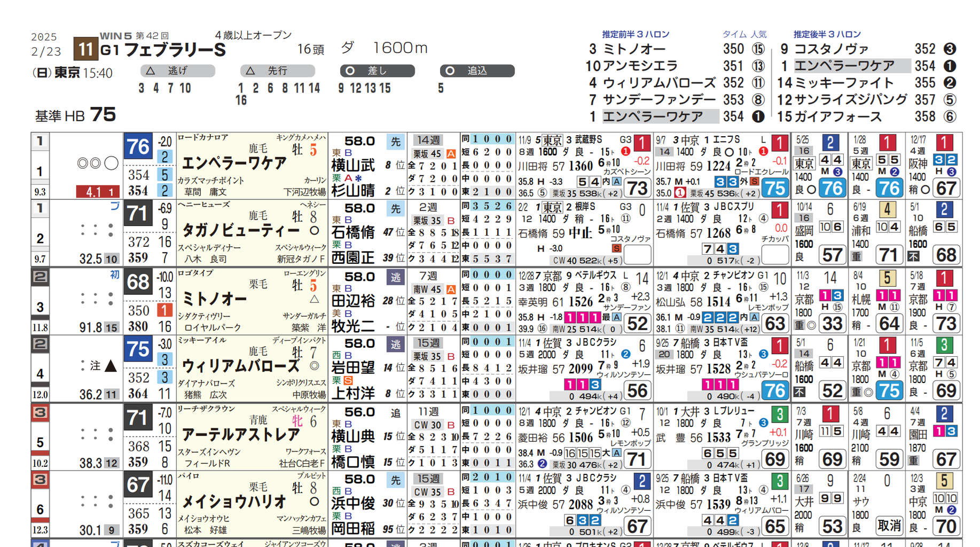The height and width of the screenshot is (547, 980).
Task: Click sire name ロードカナロア
Action: 203,138
